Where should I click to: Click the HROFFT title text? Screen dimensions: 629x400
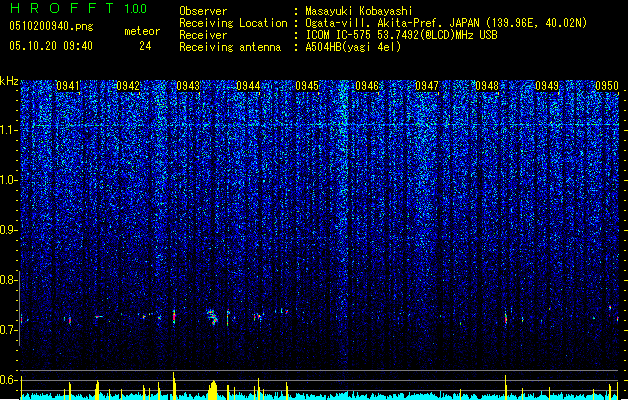62,8
